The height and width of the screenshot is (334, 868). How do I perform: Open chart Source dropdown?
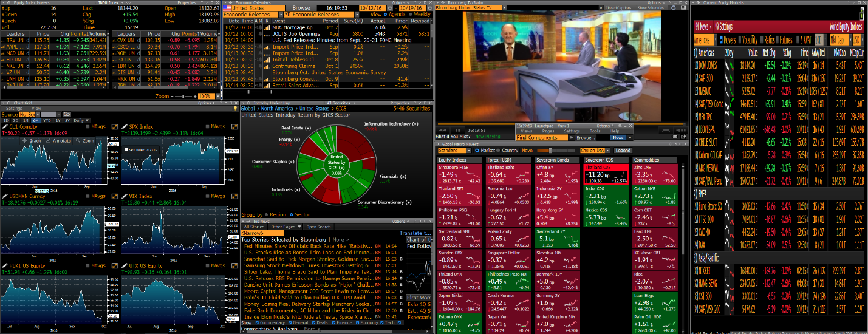tap(38, 114)
